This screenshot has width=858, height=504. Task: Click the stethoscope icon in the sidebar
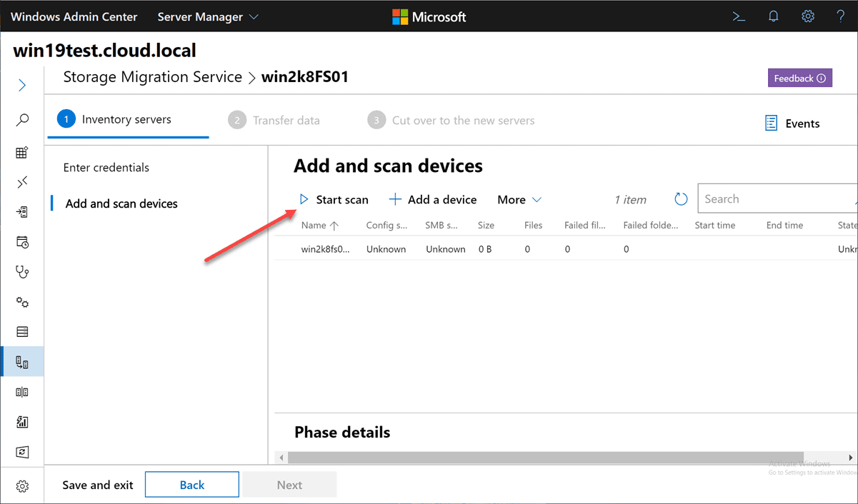pyautogui.click(x=22, y=271)
